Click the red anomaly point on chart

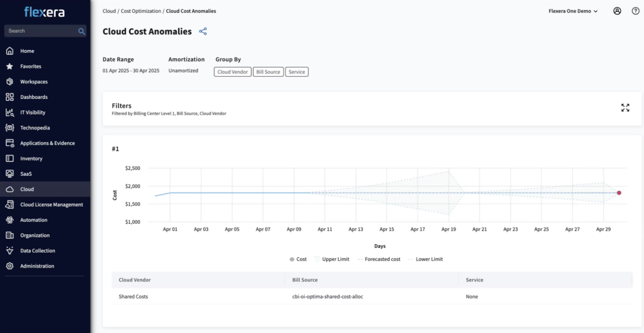pos(619,193)
